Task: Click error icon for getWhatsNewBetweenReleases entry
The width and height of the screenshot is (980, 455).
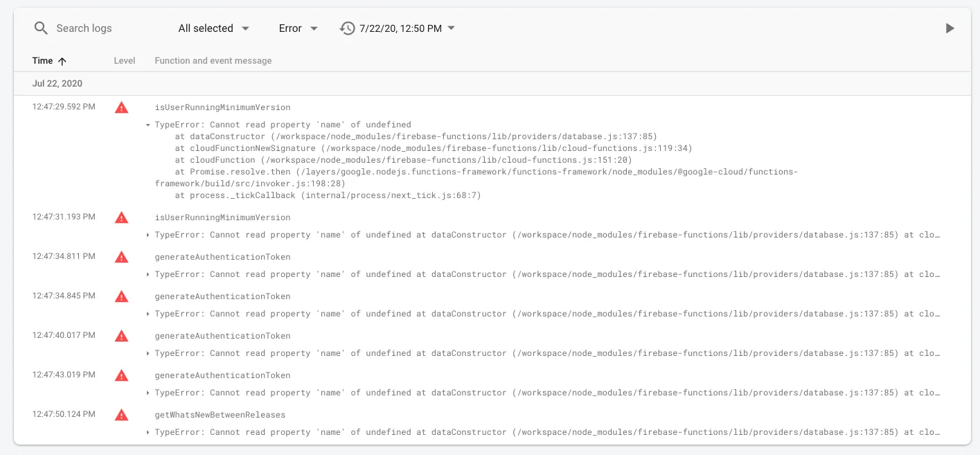Action: point(121,415)
